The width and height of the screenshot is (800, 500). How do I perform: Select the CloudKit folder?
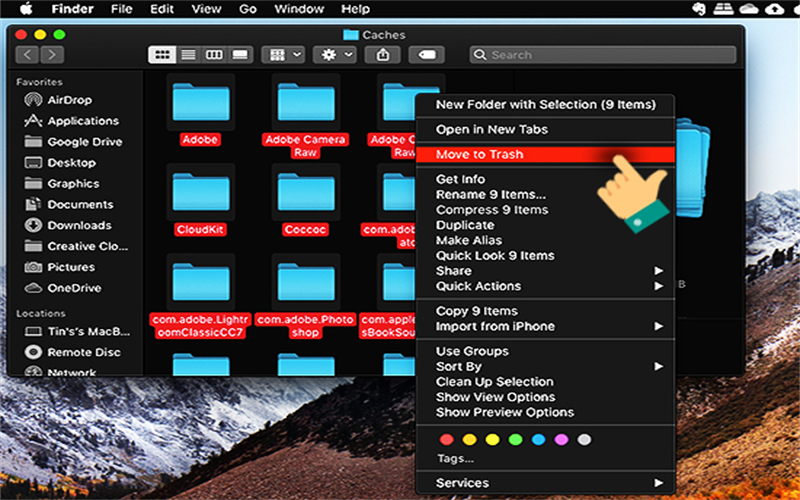click(201, 200)
